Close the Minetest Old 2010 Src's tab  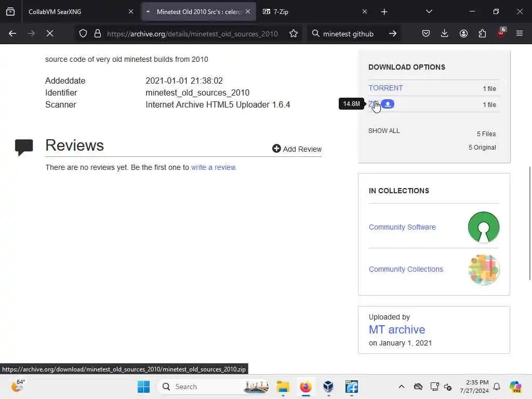pyautogui.click(x=248, y=11)
